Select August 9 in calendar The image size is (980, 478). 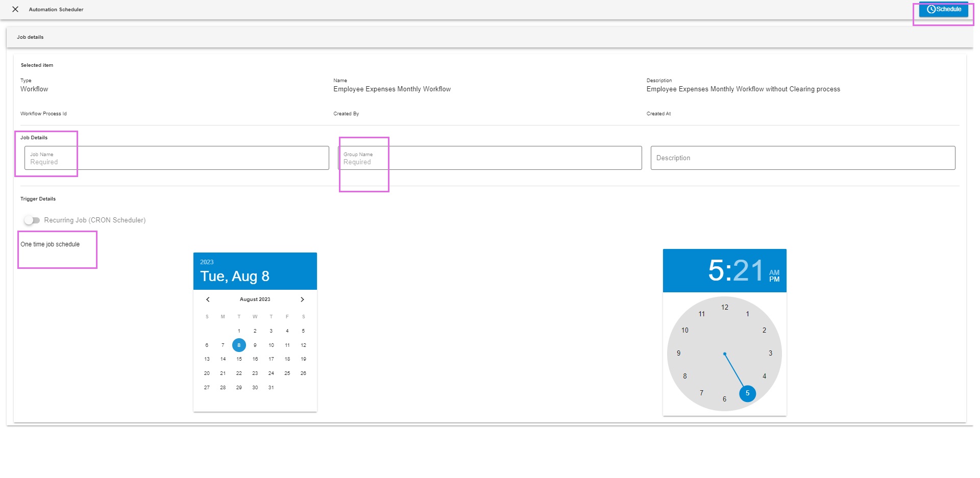coord(255,345)
